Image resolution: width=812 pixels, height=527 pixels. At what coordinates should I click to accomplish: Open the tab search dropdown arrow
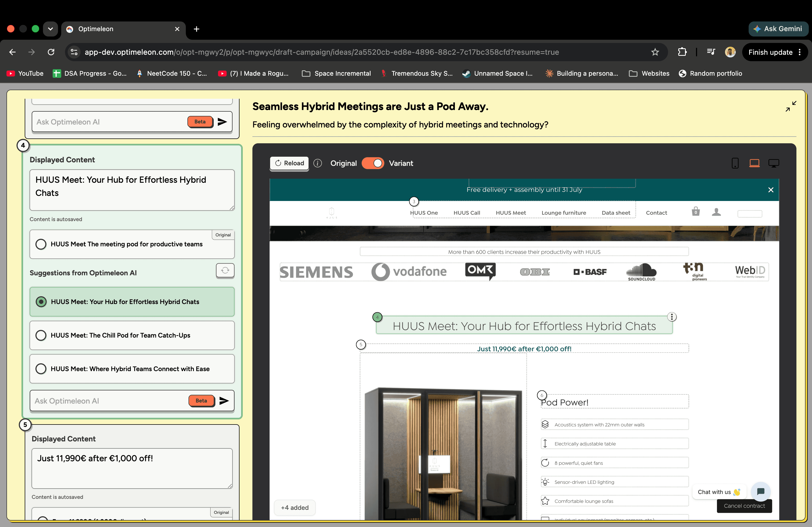click(x=50, y=29)
